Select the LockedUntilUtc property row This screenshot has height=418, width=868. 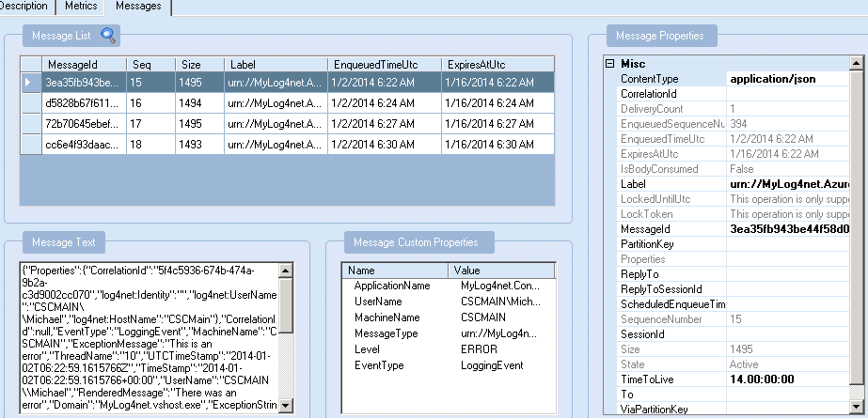click(734, 199)
